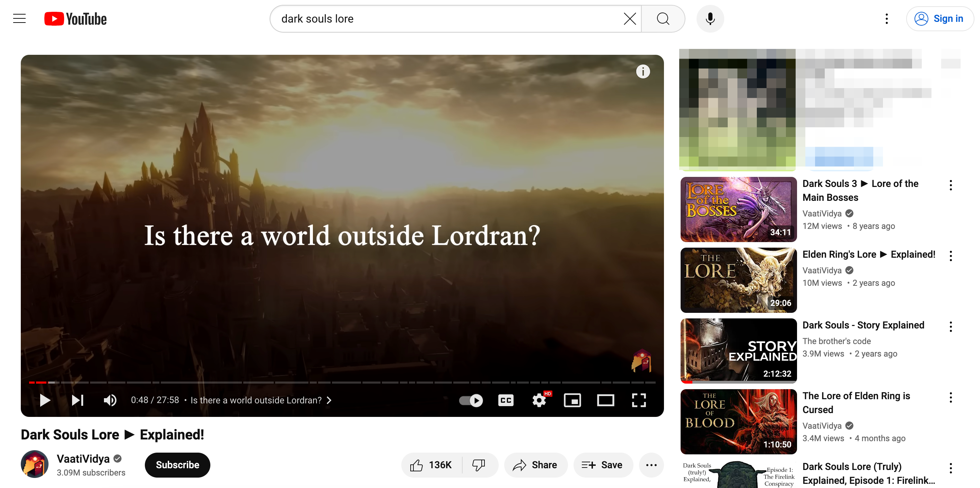Dislike the video
The image size is (980, 488).
pyautogui.click(x=479, y=465)
